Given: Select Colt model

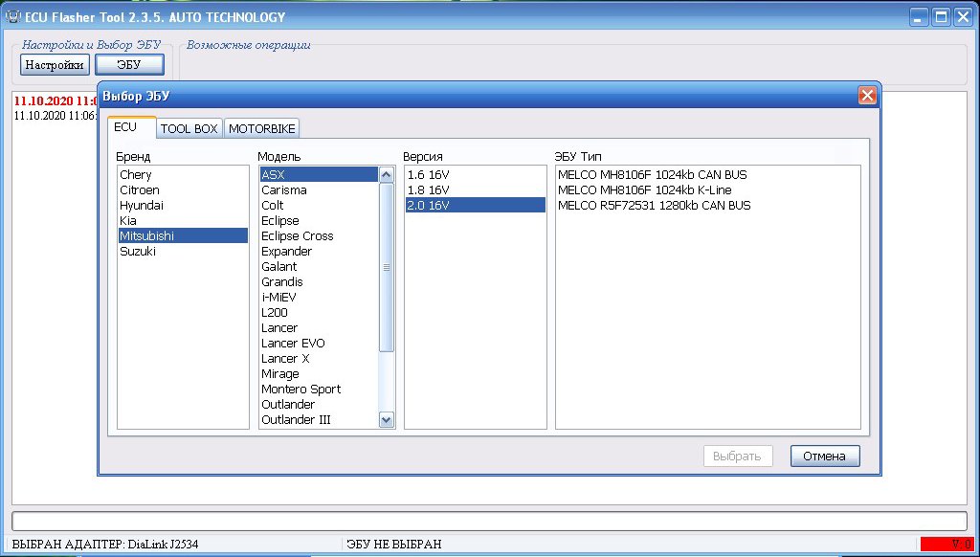Looking at the screenshot, I should click(x=319, y=206).
